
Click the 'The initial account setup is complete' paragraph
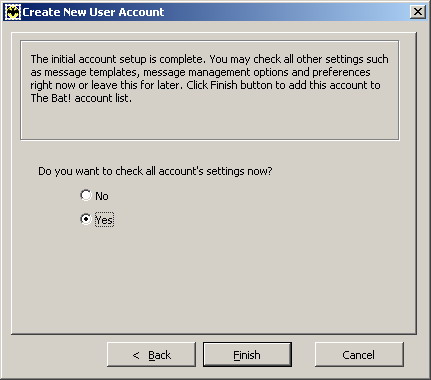(209, 79)
